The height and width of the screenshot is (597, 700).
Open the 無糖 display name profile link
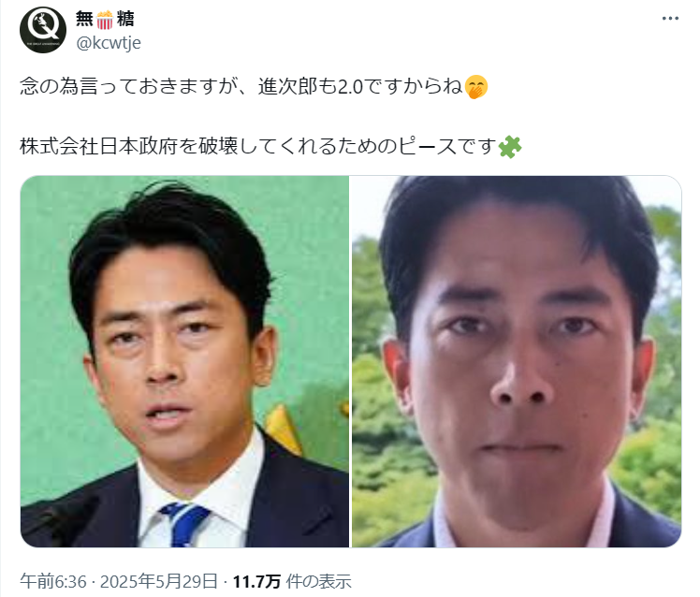105,20
